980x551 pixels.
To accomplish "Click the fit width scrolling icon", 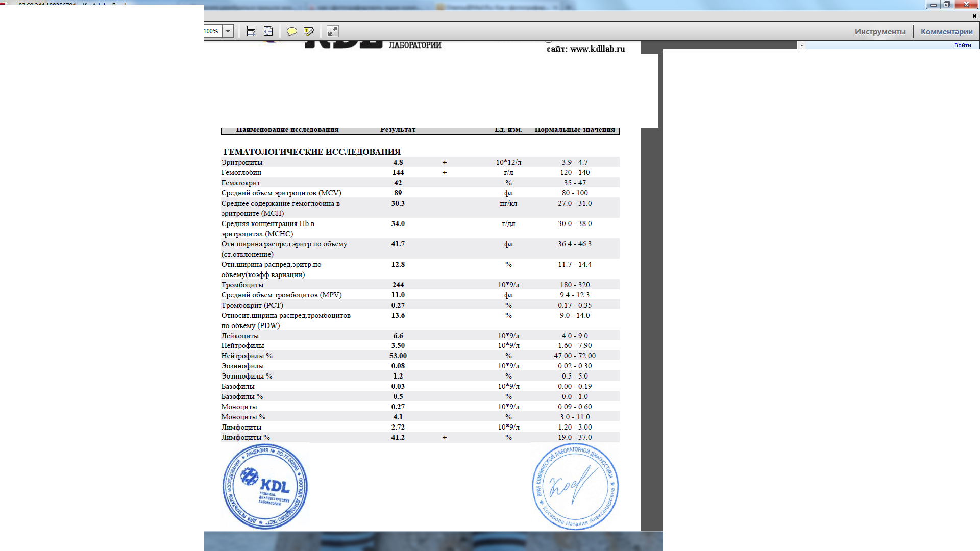I will (251, 31).
